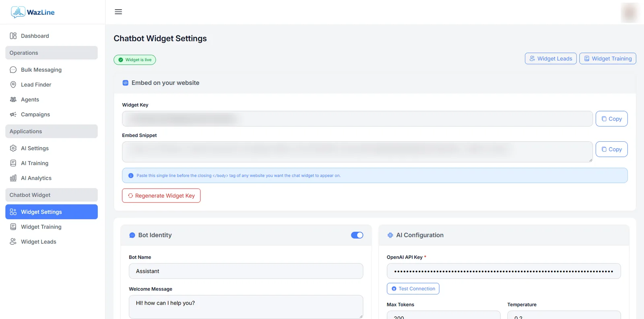Click the green check icon in live badge
Viewport: 644px width, 319px height.
pos(121,60)
